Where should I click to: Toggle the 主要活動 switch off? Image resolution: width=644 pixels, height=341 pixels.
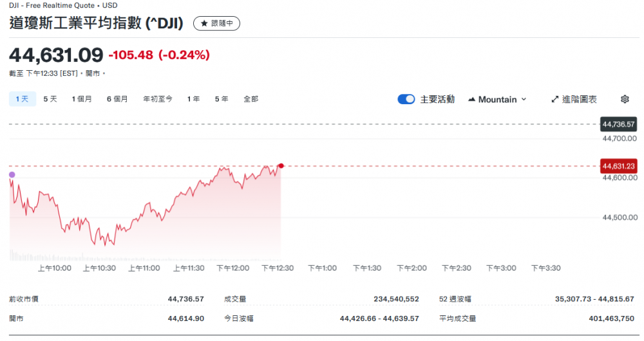click(406, 99)
